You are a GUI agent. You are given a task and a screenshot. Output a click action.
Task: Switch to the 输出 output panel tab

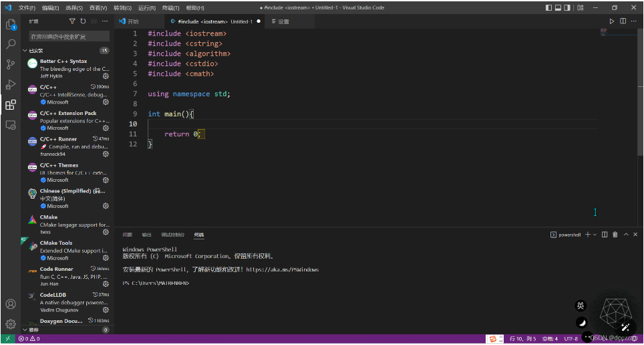pos(146,235)
